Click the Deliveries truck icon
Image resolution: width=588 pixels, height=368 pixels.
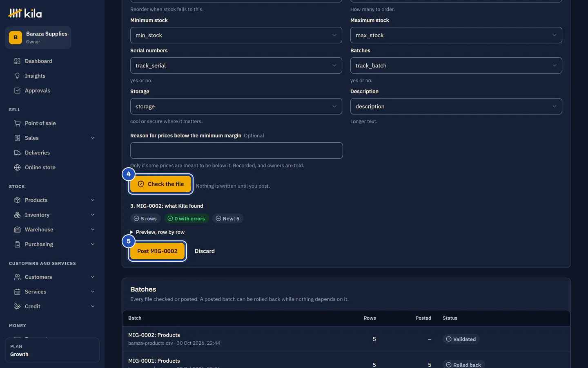(x=17, y=153)
